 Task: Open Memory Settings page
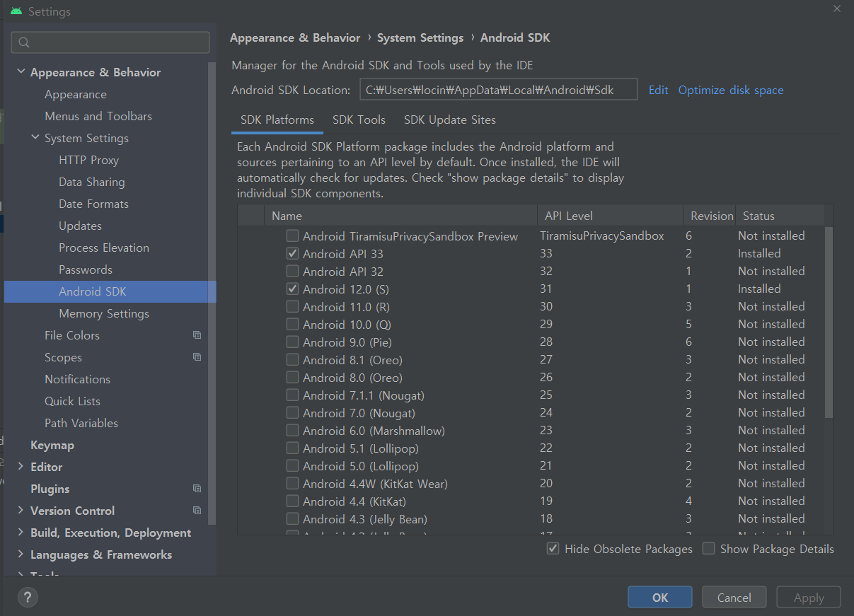tap(104, 313)
